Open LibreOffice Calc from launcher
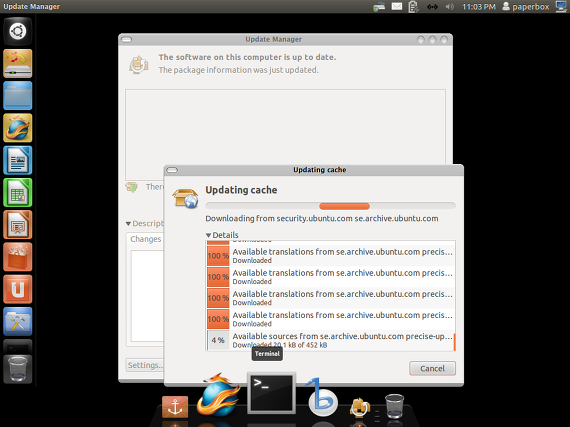Screen dimensions: 570x427 (17, 193)
